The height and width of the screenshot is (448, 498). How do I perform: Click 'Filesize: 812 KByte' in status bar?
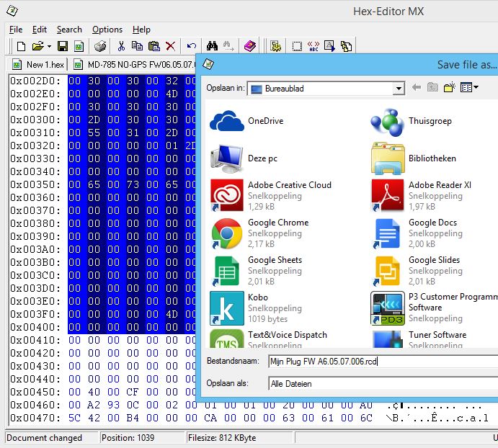point(222,438)
